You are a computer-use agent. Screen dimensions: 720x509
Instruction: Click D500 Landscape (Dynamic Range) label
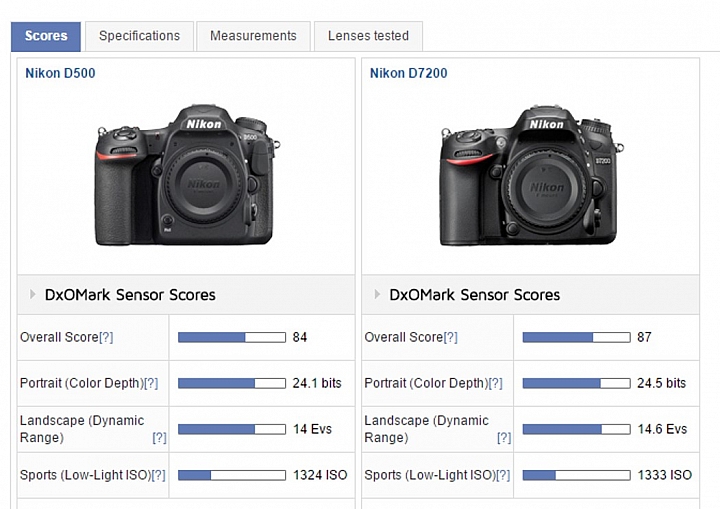82,429
